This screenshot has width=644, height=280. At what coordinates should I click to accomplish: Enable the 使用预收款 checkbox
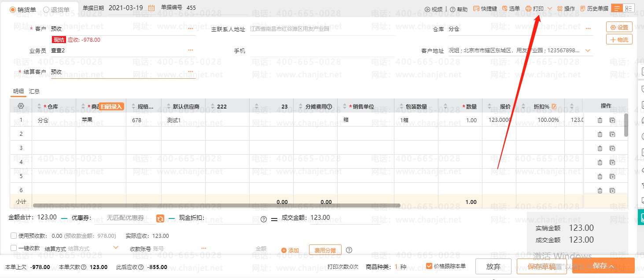pos(14,236)
